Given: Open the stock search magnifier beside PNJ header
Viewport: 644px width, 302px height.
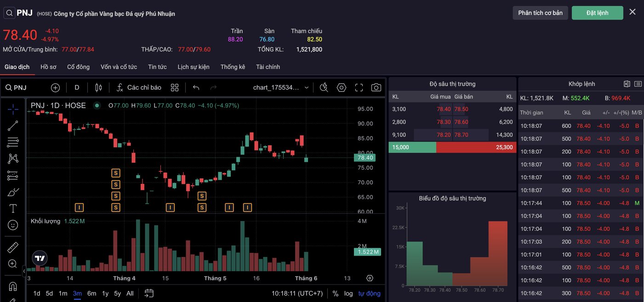Looking at the screenshot, I should pyautogui.click(x=9, y=13).
